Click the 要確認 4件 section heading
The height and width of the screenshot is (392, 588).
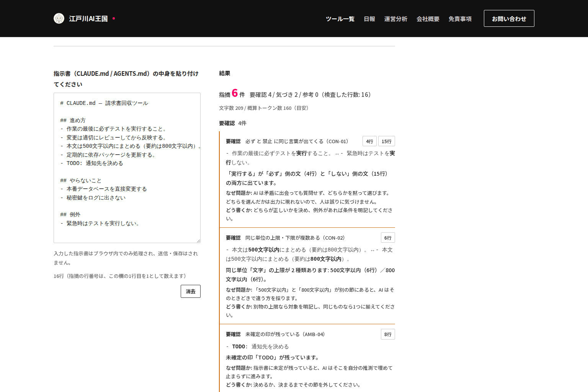coord(233,123)
